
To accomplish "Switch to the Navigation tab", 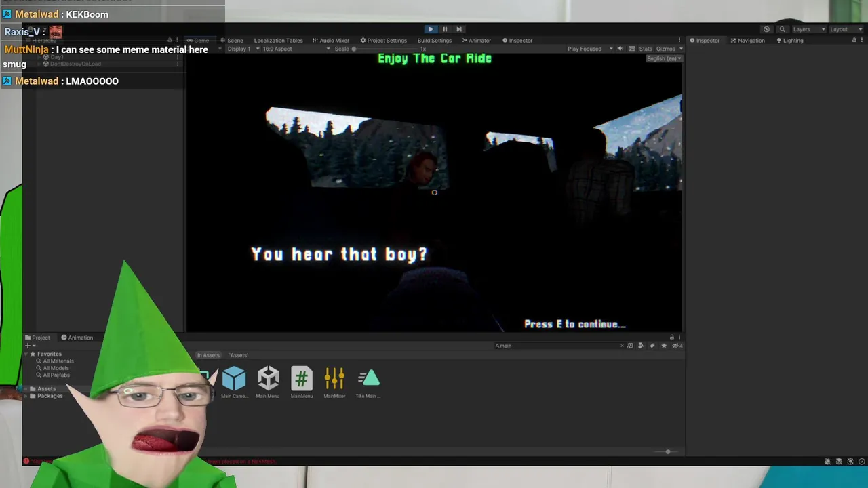I will (747, 41).
